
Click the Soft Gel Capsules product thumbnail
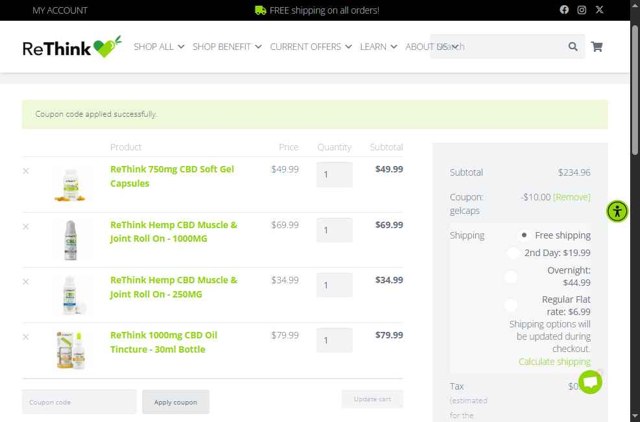tap(71, 185)
